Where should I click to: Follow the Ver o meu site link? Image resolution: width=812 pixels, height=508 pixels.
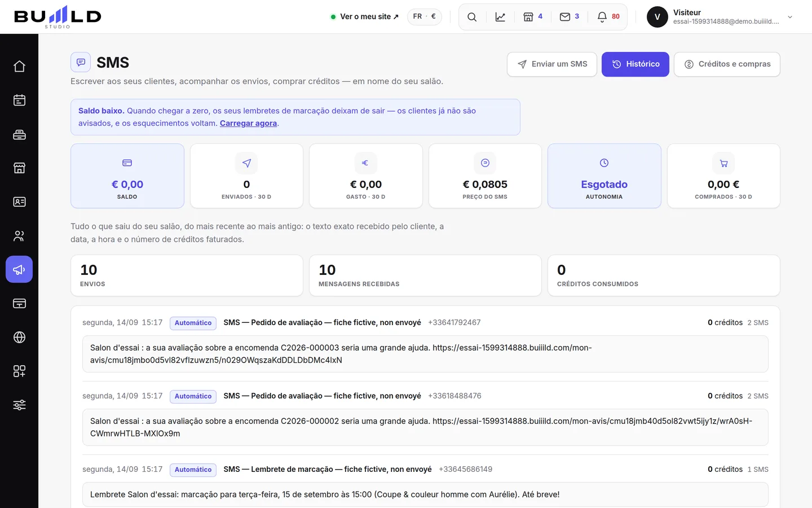point(365,17)
